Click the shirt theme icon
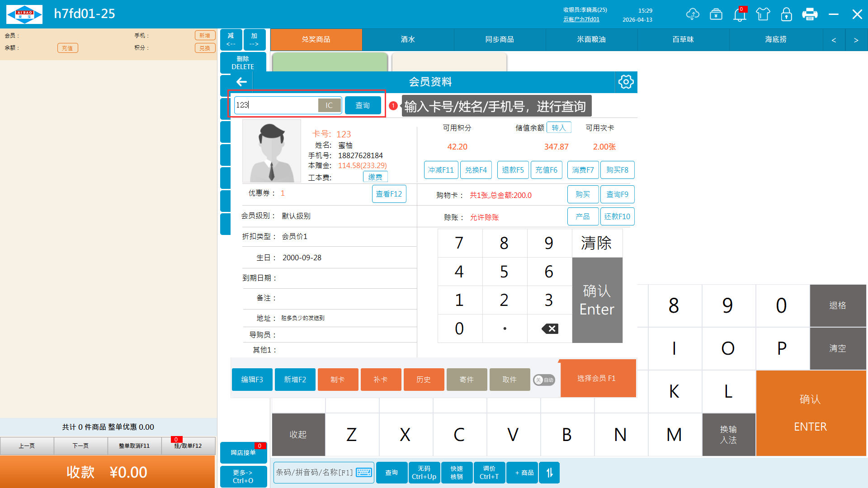Screen dimensions: 868x488 pos(763,14)
